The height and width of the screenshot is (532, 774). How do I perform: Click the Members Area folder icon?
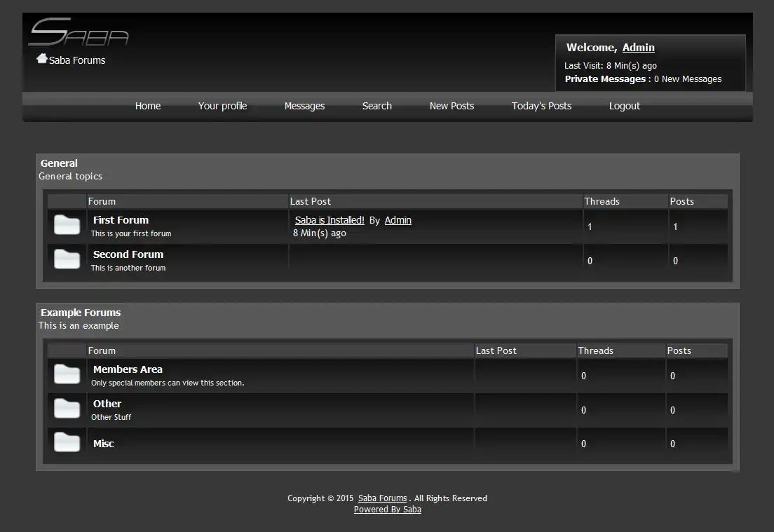(x=67, y=374)
